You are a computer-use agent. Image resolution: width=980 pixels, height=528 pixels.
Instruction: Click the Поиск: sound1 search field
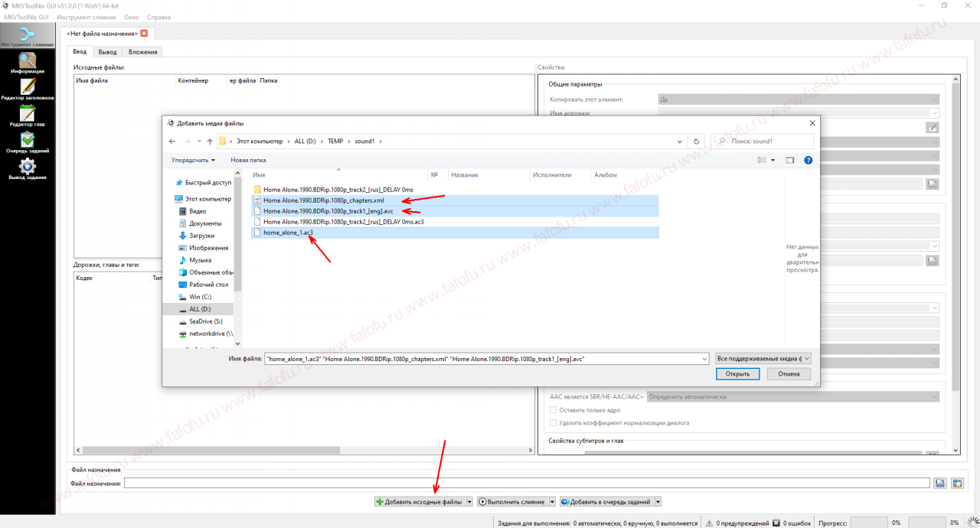(x=762, y=142)
